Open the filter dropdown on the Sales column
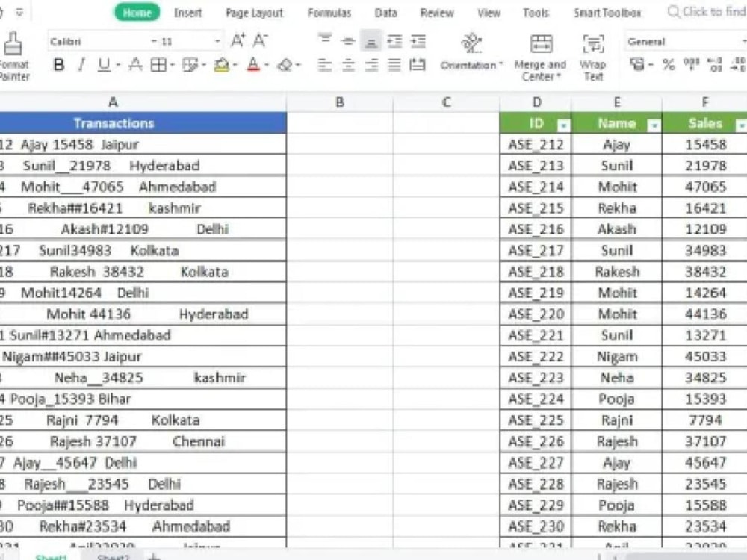The image size is (747, 560). click(x=741, y=123)
